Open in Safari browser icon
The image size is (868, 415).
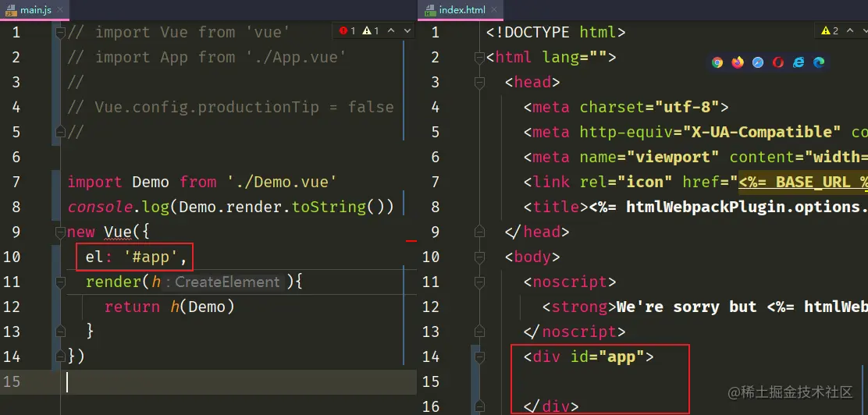758,62
